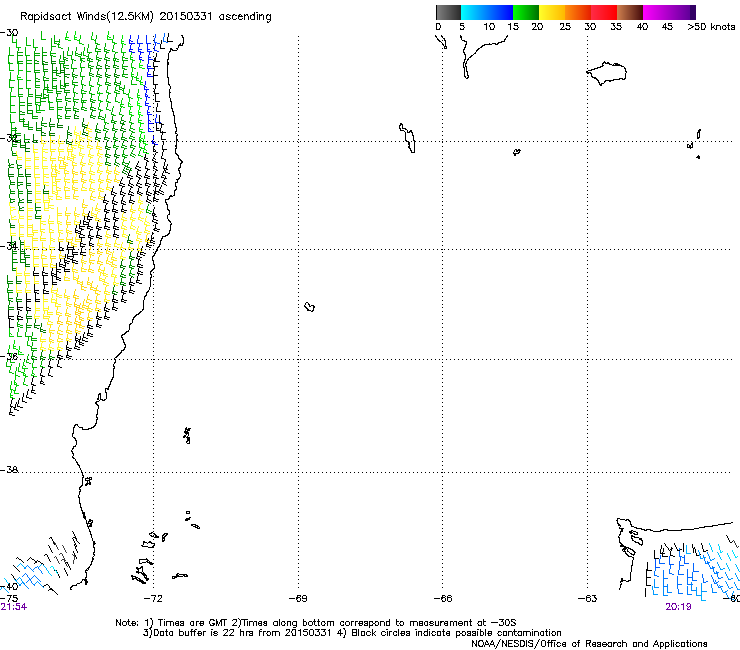Click the 'Rapidscat Winds(12.5KM) 20150331 ascending' title

coord(146,17)
